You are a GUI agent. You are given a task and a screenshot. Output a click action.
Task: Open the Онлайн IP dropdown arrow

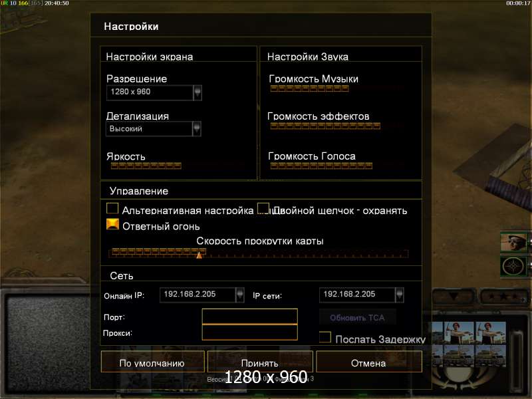pos(240,295)
